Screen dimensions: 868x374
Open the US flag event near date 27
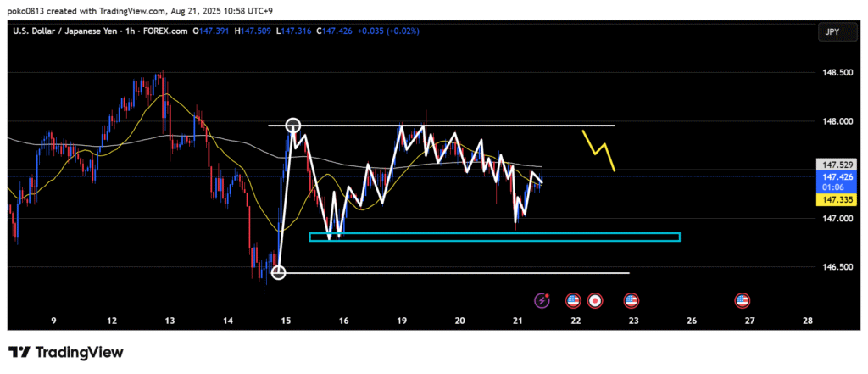click(x=743, y=300)
